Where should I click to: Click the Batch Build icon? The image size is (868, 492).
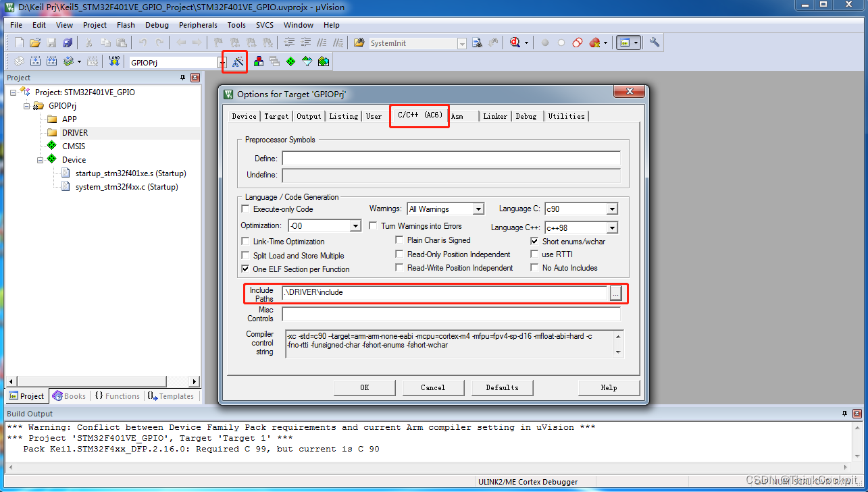click(x=68, y=61)
